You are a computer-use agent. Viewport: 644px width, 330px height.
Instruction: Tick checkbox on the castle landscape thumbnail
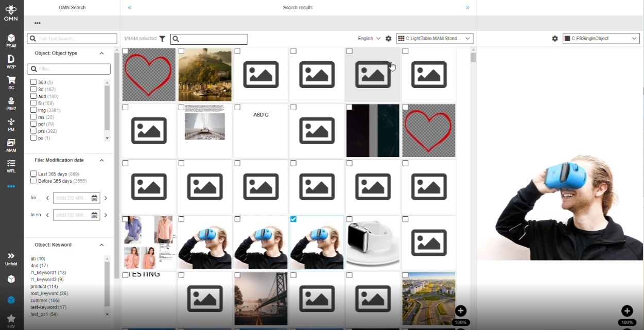181,51
